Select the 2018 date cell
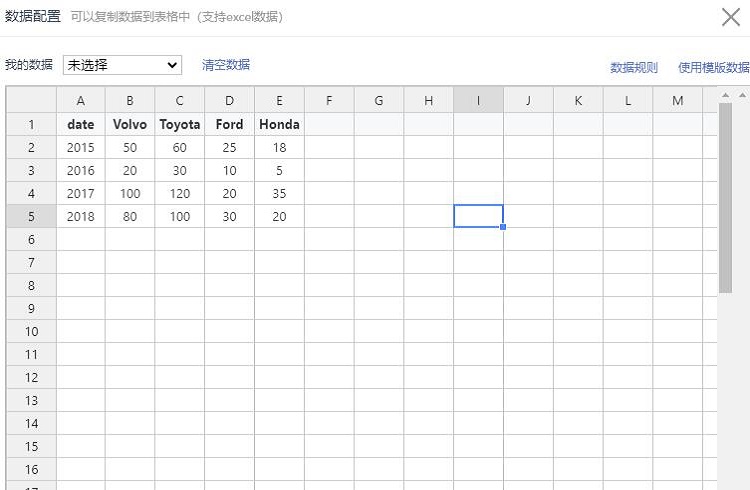 pos(80,216)
